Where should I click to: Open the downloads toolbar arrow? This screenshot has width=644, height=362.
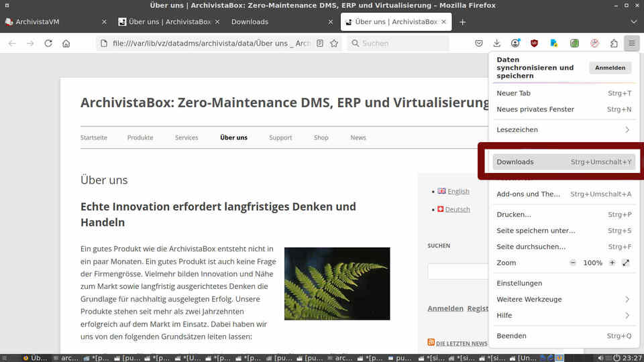(496, 43)
